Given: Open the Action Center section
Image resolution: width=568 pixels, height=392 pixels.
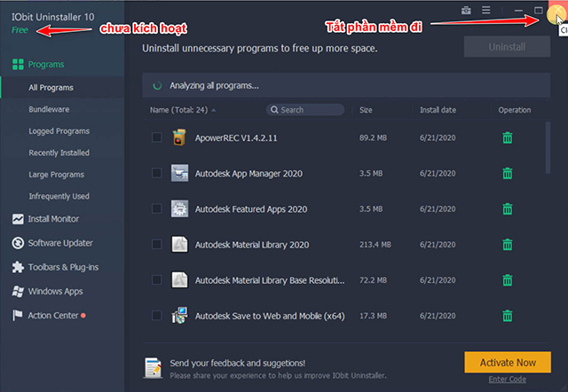Looking at the screenshot, I should [53, 316].
